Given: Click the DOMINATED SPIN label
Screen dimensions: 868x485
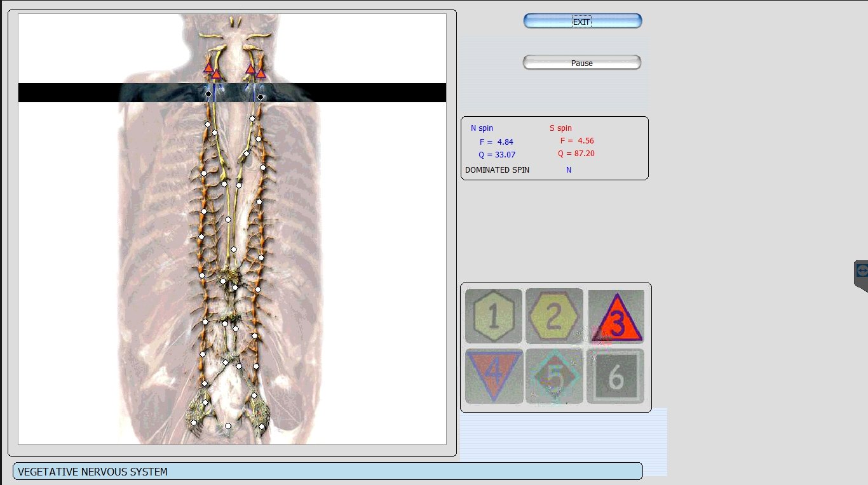Looking at the screenshot, I should coord(497,170).
